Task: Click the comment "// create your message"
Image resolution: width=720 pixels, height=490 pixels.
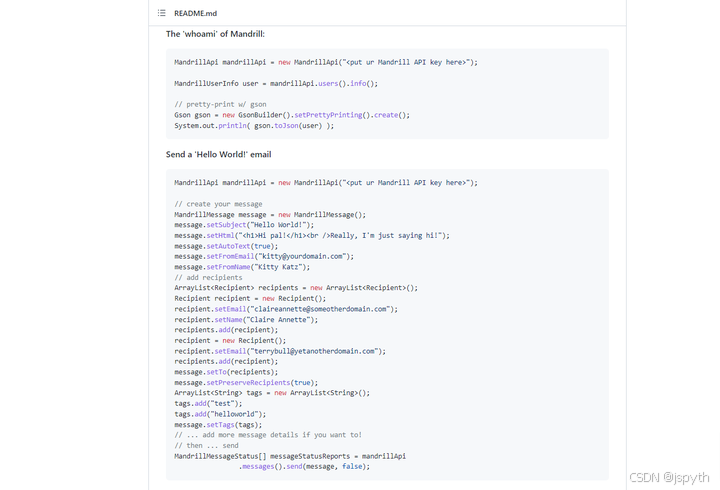Action: pyautogui.click(x=218, y=204)
